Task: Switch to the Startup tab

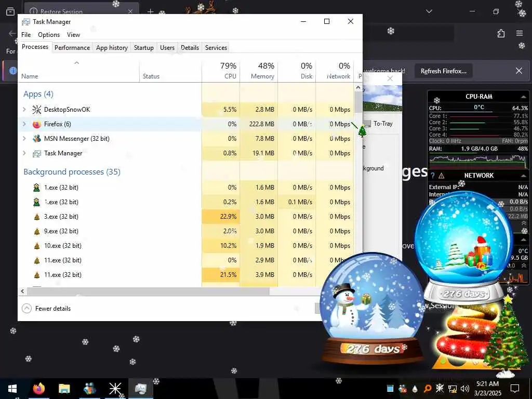Action: 144,48
